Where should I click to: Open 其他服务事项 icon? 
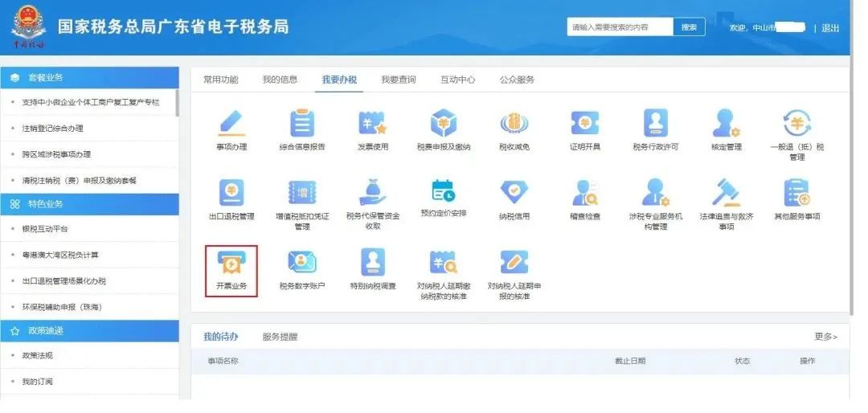pyautogui.click(x=797, y=193)
